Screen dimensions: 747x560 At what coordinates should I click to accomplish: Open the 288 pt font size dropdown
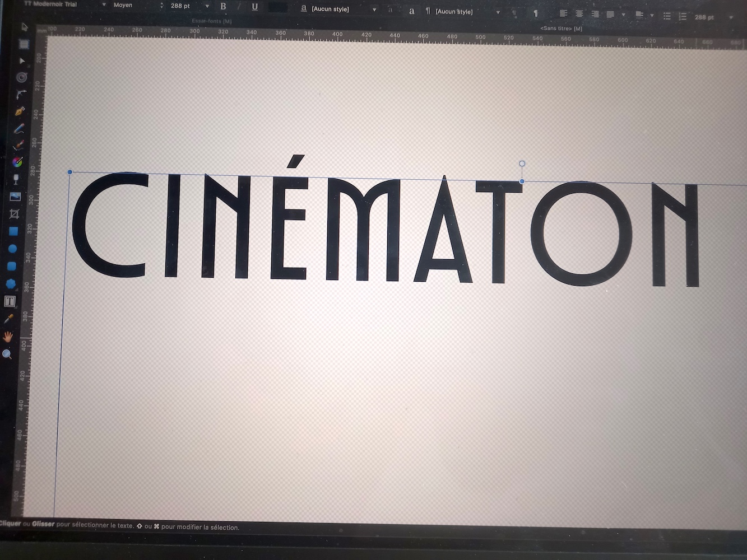(207, 6)
